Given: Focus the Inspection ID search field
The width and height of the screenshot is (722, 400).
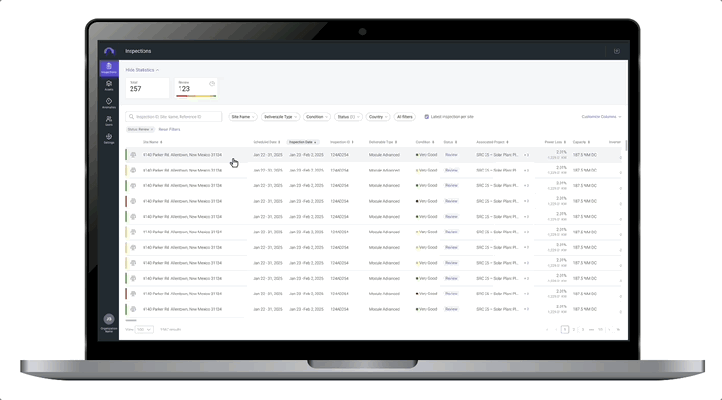Looking at the screenshot, I should [x=174, y=117].
